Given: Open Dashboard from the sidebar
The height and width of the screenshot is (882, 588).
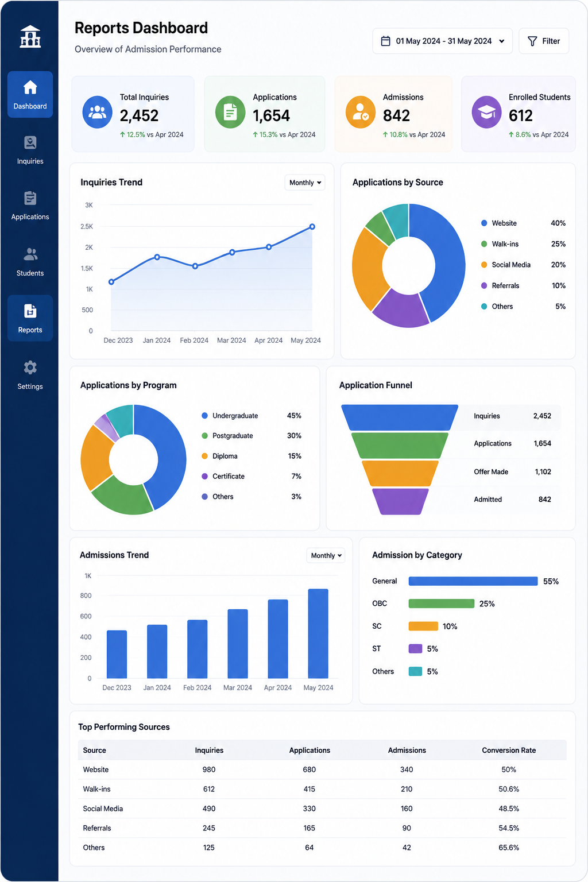Looking at the screenshot, I should click(30, 95).
